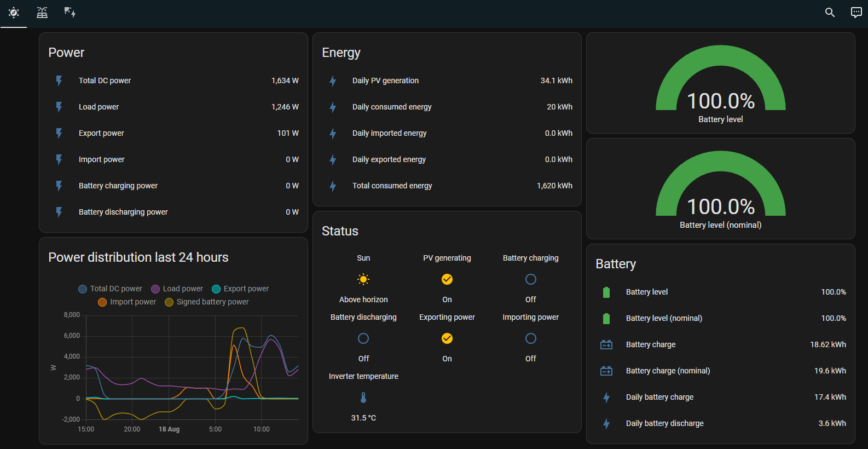The width and height of the screenshot is (868, 449).
Task: Click the Status card heading
Action: pos(340,231)
